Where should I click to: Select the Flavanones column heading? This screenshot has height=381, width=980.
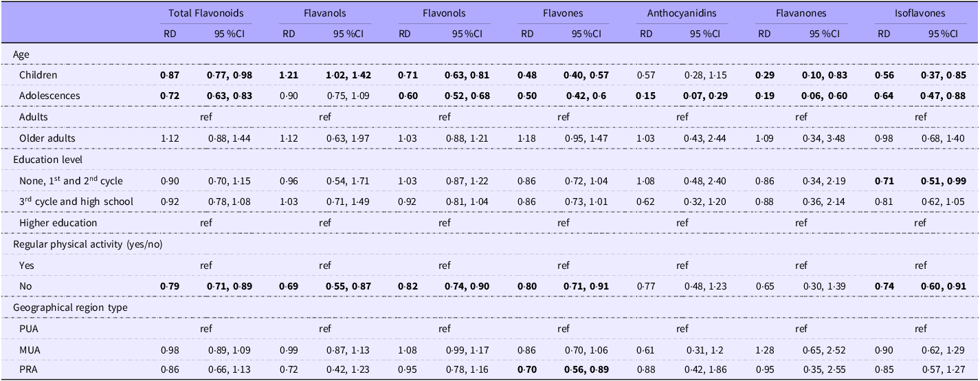801,12
